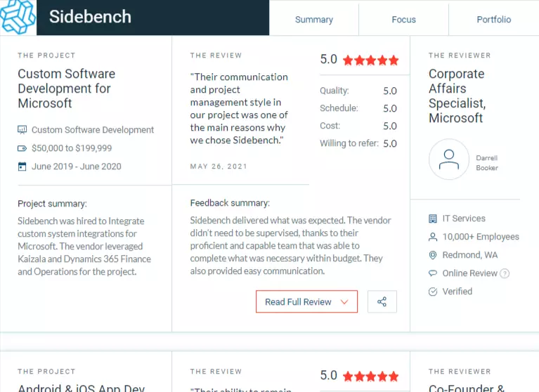This screenshot has height=392, width=539.
Task: Click the chevron arrow in Read Full Review
Action: (x=344, y=302)
